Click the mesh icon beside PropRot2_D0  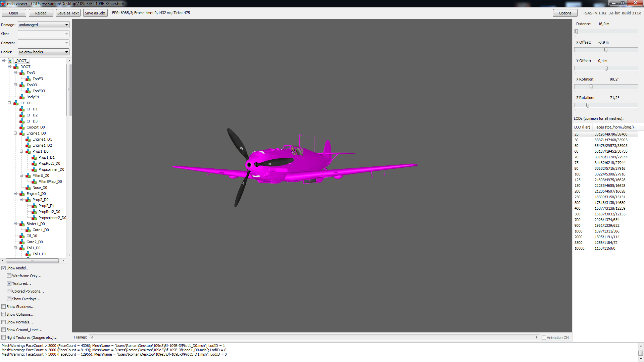click(x=34, y=212)
